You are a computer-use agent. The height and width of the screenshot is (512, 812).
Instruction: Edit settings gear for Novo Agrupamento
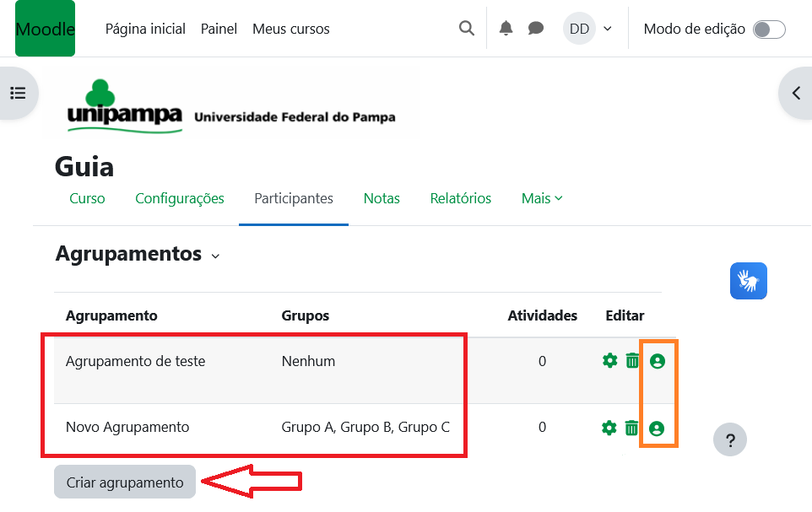(x=609, y=428)
